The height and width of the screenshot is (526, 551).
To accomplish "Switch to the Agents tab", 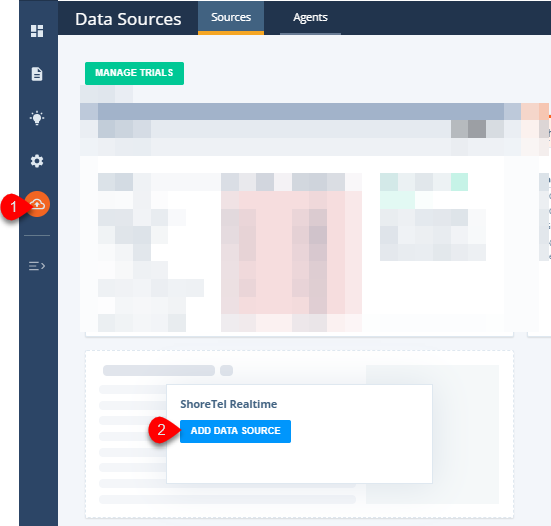I will click(x=310, y=17).
